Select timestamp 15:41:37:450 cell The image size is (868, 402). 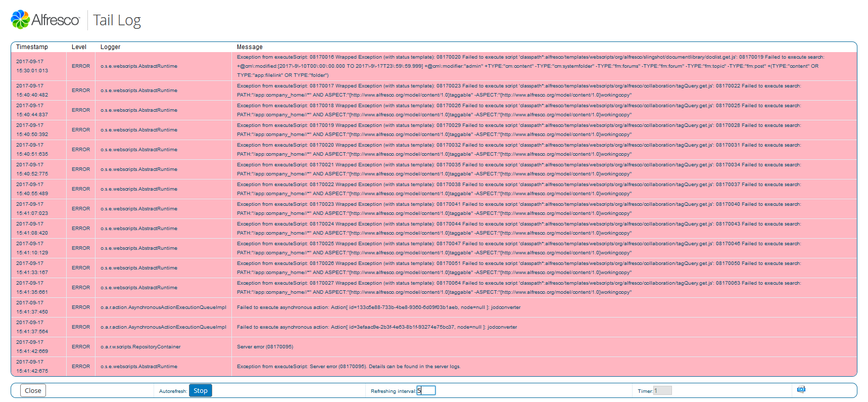tap(39, 307)
